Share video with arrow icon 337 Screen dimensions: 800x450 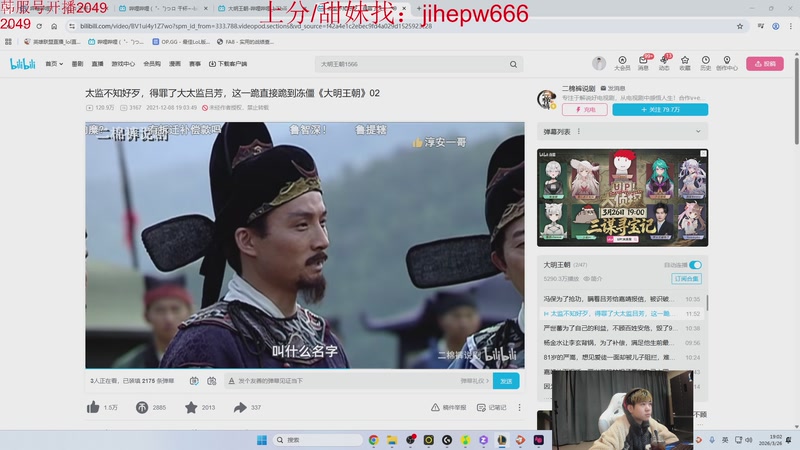pos(240,407)
